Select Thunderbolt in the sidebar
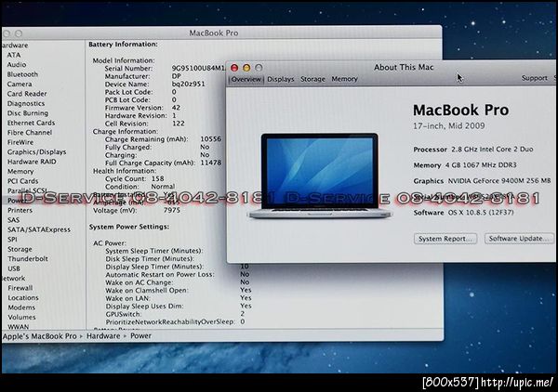558x392 pixels. tap(28, 259)
